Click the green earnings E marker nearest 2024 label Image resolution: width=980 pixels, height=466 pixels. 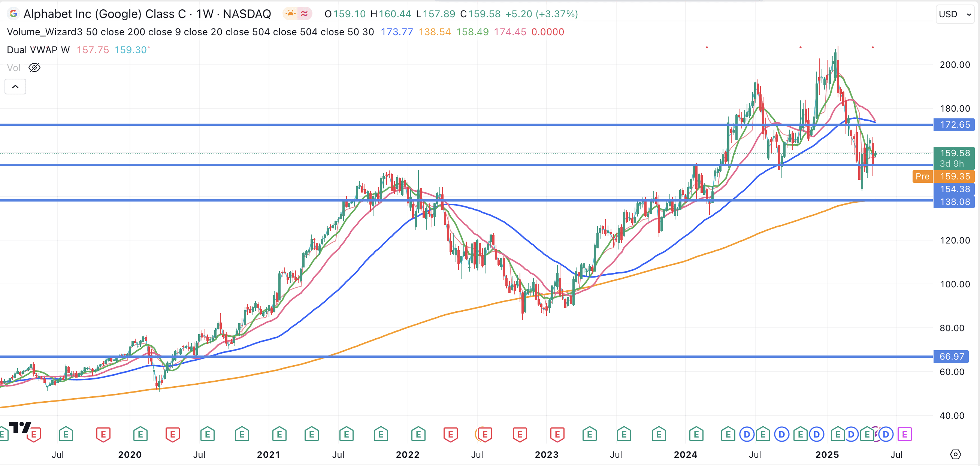pyautogui.click(x=696, y=434)
